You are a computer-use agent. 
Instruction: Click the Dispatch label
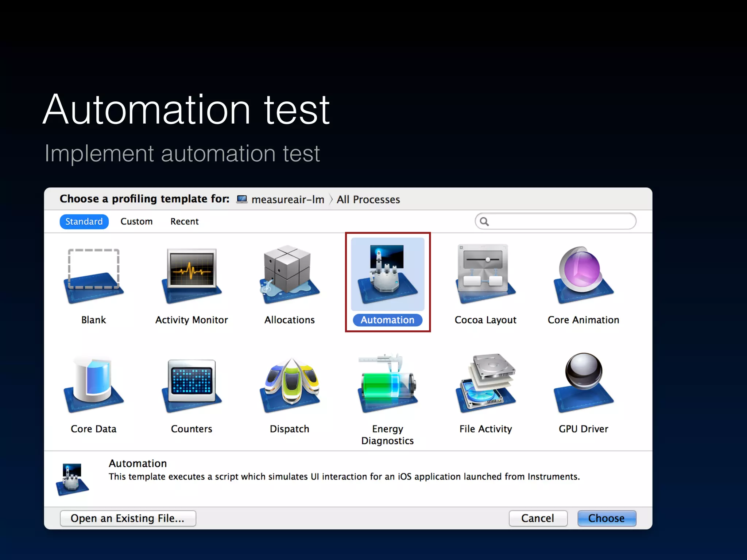click(x=290, y=429)
